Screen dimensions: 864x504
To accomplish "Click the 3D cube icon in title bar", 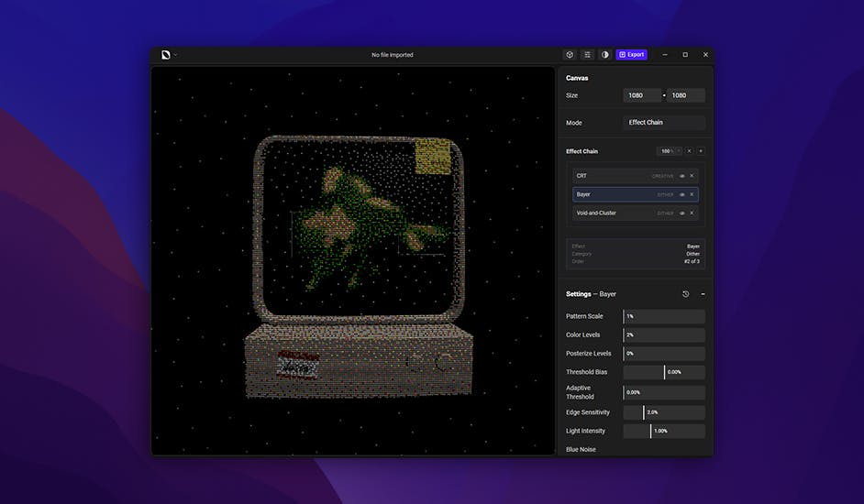I will pyautogui.click(x=570, y=55).
